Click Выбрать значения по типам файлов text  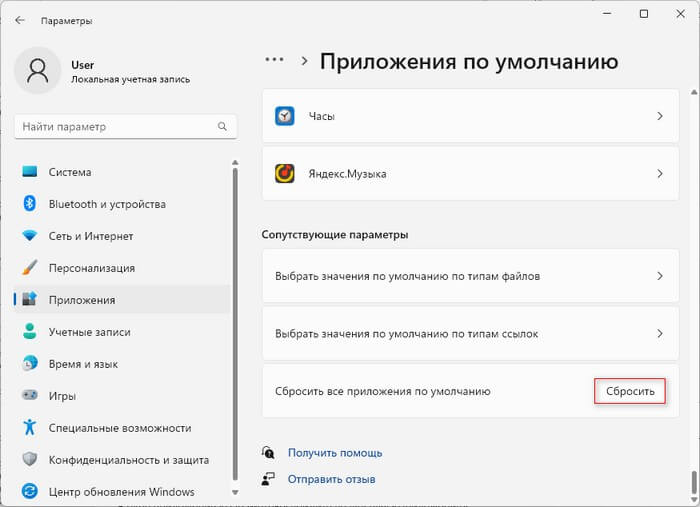pyautogui.click(x=407, y=276)
